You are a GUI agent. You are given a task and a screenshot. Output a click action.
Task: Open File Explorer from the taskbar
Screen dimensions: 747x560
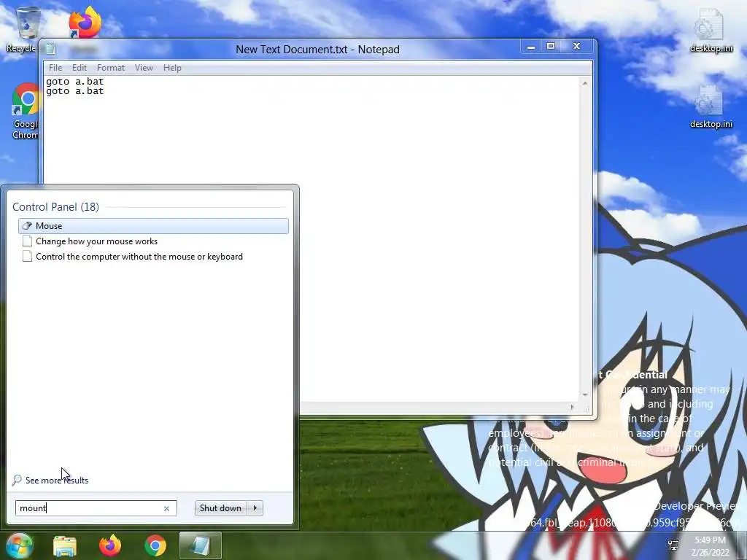pos(65,545)
